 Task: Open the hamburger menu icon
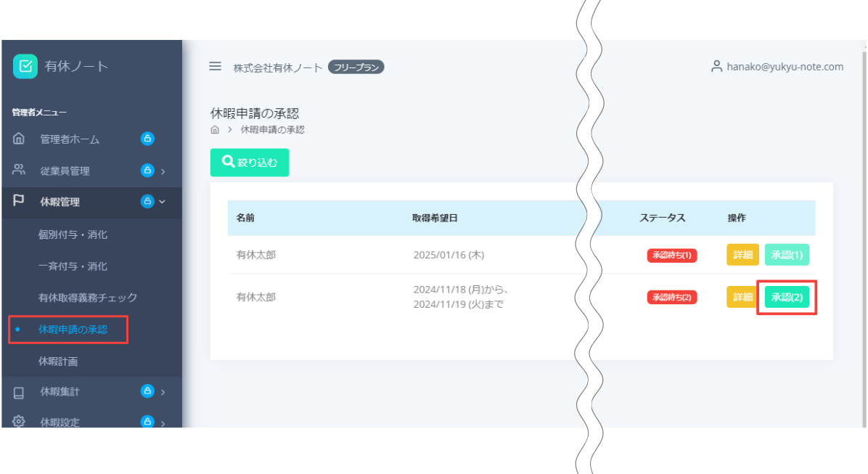point(215,66)
